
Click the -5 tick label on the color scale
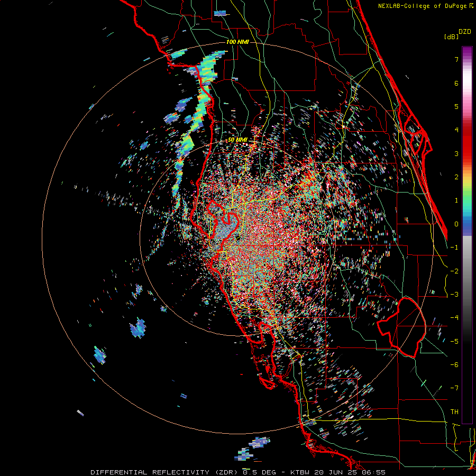point(454,342)
